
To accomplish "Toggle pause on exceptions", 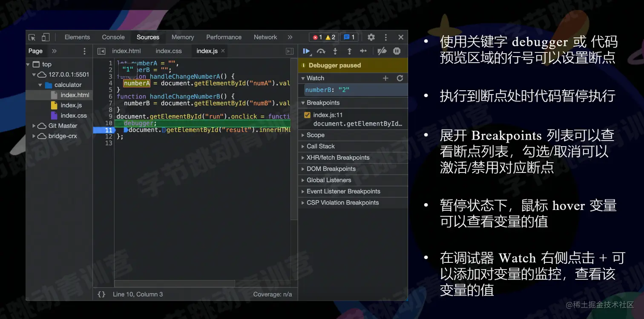I will coord(397,51).
